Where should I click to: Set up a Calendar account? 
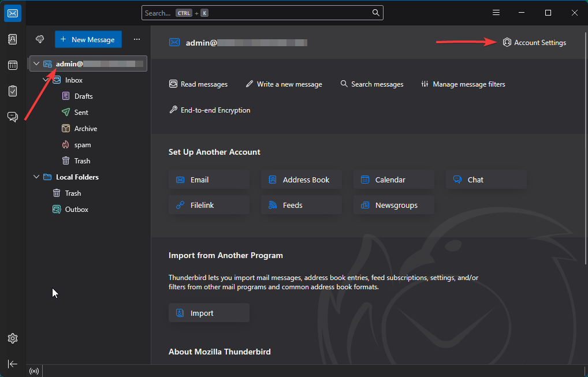pos(394,180)
